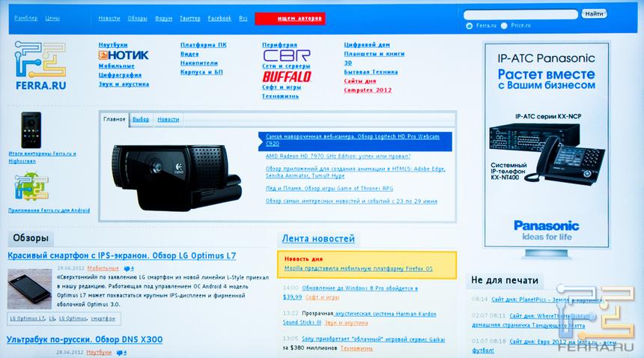Click the Ferra Android app icon
Screen dimensions: 644x358
coord(31,188)
